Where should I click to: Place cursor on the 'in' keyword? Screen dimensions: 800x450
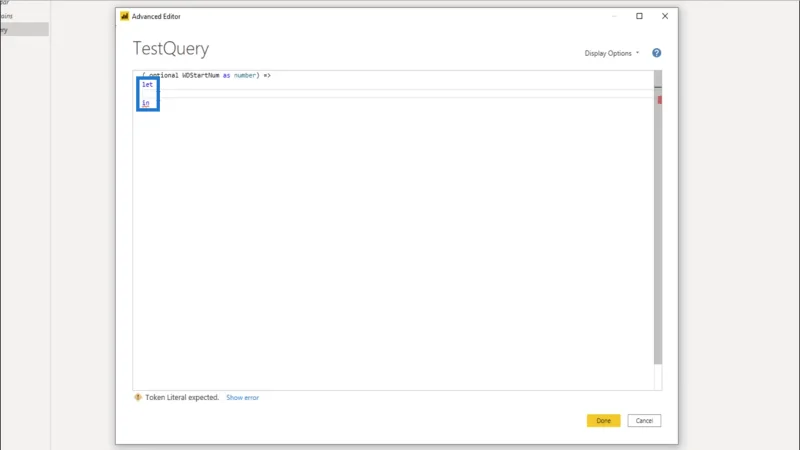pos(145,103)
